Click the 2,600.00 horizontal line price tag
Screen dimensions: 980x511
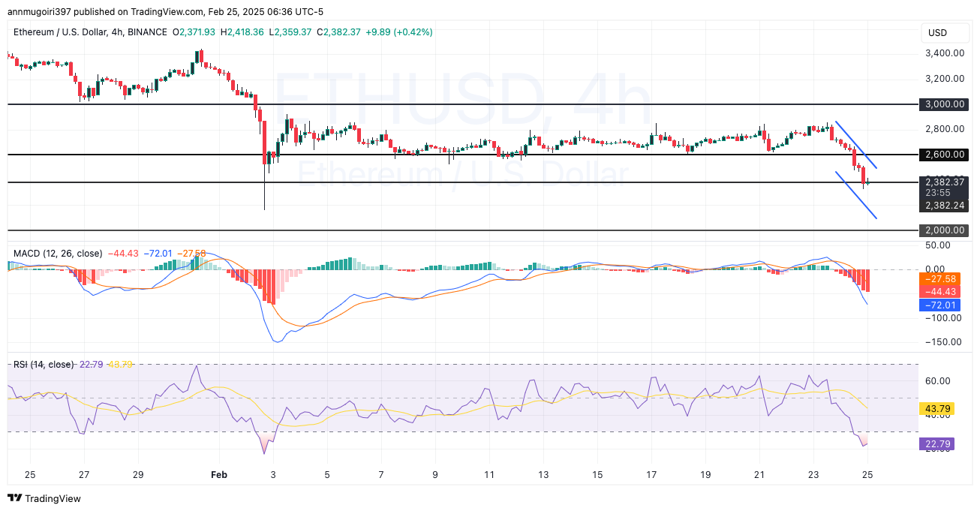(x=945, y=155)
